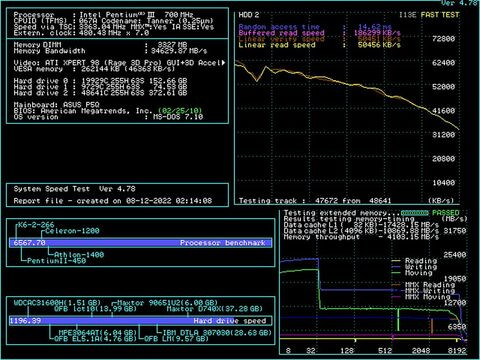Screen dimensions: 480x360
Task: Click the IBM DTLA 307030 drive marker
Action: (x=217, y=333)
